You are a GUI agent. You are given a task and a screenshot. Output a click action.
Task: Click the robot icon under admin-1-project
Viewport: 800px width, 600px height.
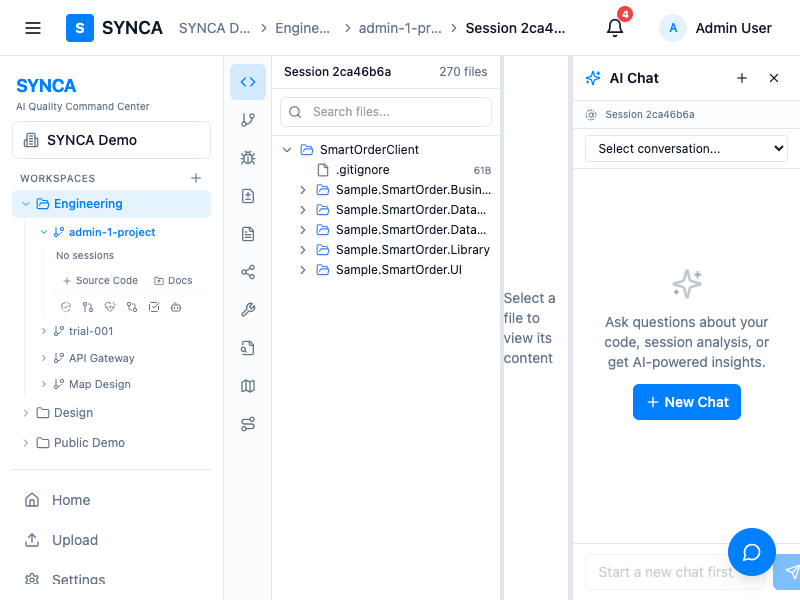tap(176, 307)
